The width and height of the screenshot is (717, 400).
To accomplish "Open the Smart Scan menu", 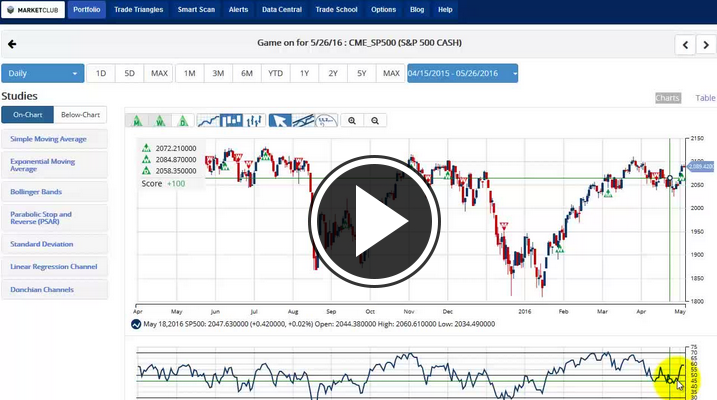I will 196,10.
